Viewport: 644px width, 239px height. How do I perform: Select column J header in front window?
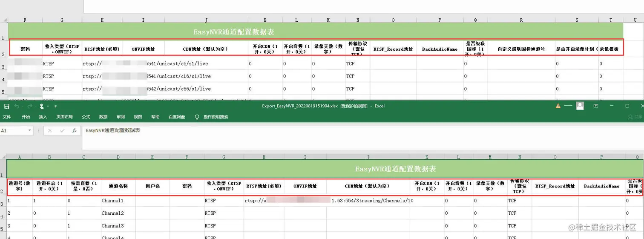tap(368, 157)
